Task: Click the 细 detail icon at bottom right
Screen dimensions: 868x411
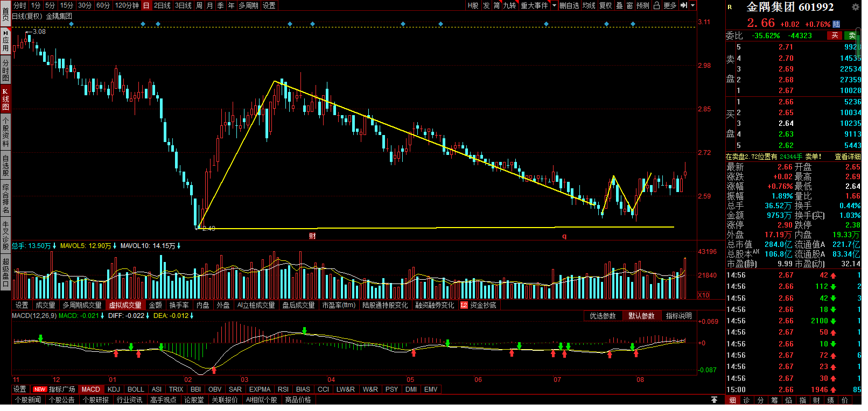Action: pyautogui.click(x=732, y=400)
